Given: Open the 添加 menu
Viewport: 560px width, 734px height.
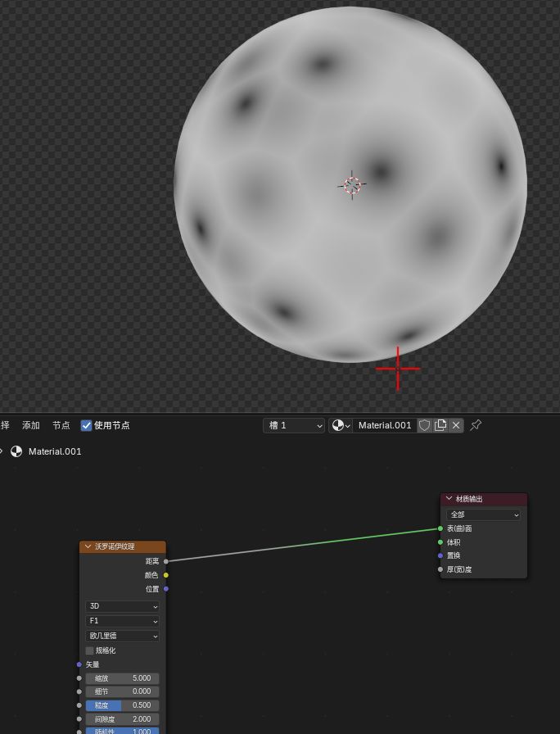Looking at the screenshot, I should click(x=31, y=425).
